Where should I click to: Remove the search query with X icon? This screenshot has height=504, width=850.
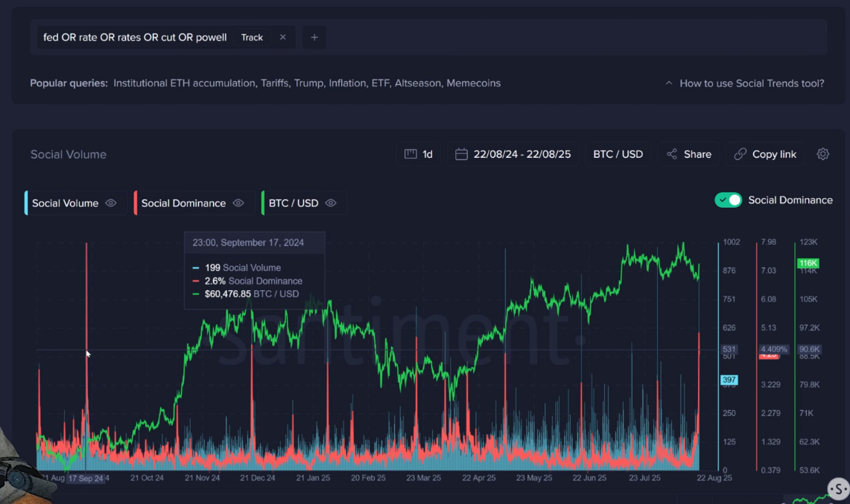[283, 37]
